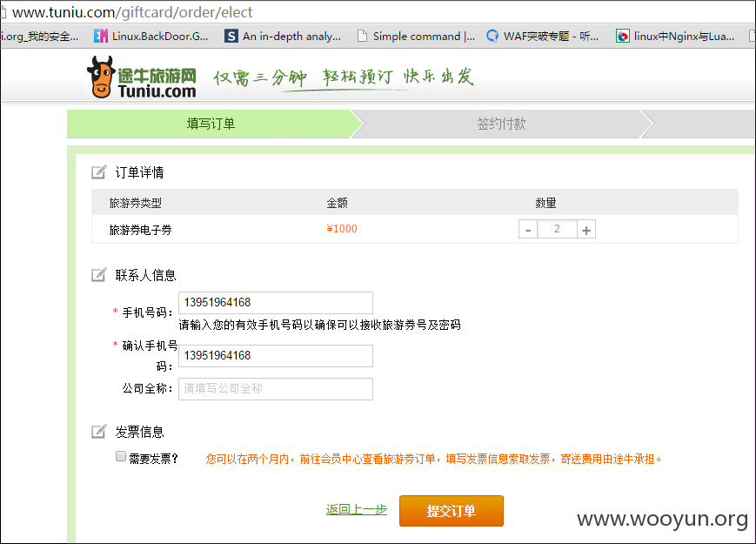Click the edit icon beside 发票信息
The image size is (756, 544).
[x=99, y=431]
